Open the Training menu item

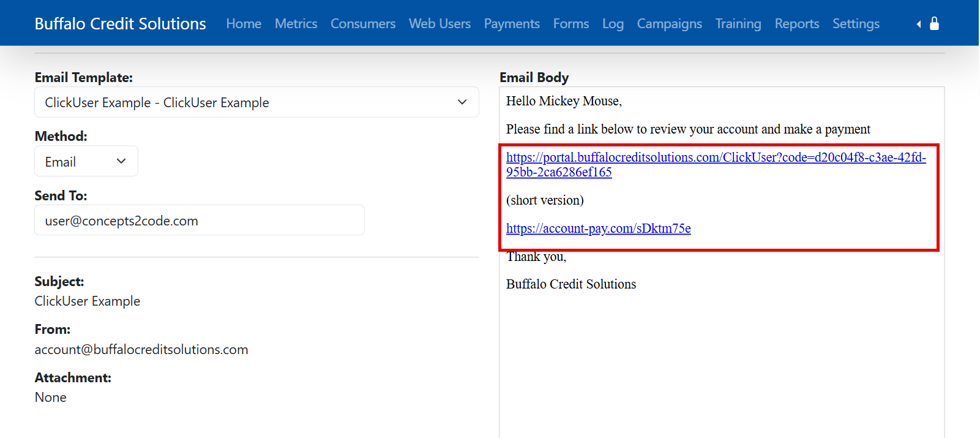tap(738, 24)
